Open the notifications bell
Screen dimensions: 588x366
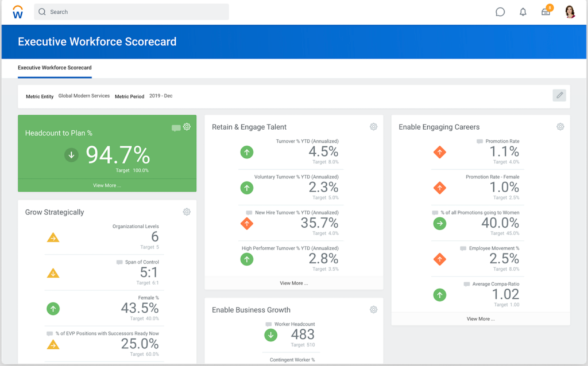point(523,11)
